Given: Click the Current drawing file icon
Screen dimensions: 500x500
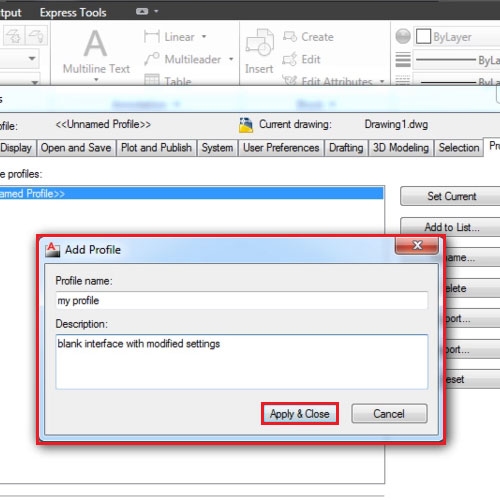Looking at the screenshot, I should [246, 125].
